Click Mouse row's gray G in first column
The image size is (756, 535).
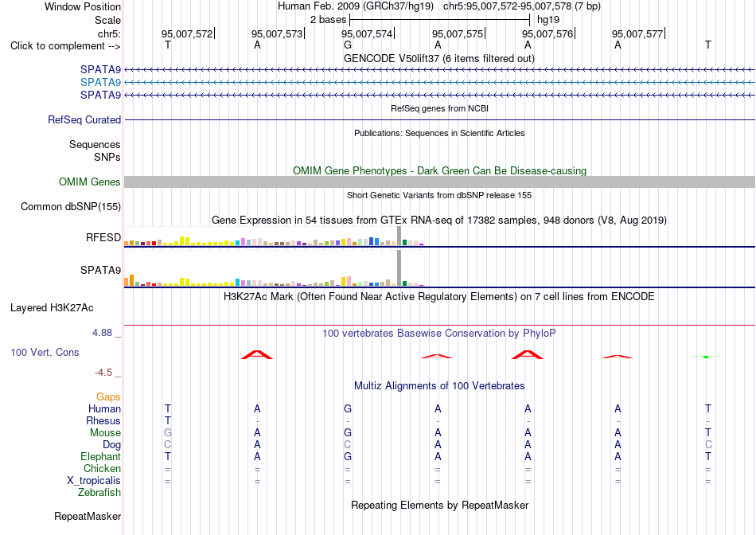click(x=168, y=433)
